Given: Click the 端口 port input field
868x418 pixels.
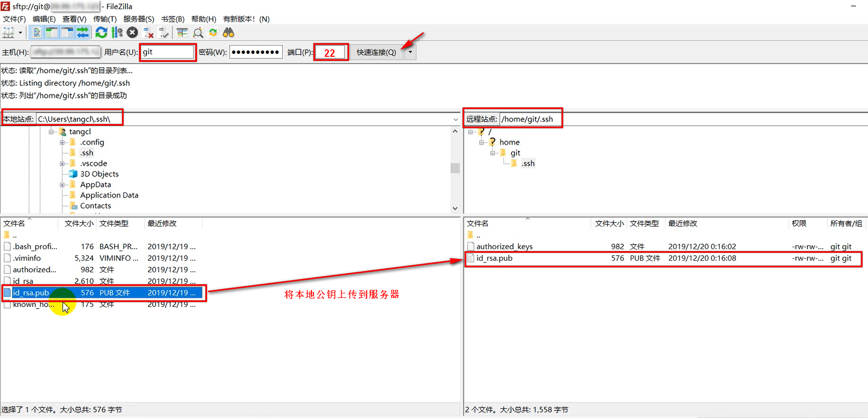Looking at the screenshot, I should tap(331, 52).
